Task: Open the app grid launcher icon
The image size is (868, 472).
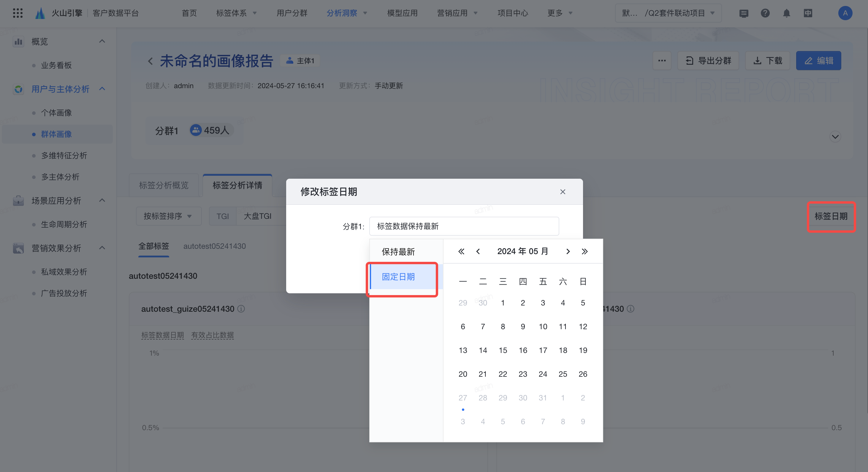Action: (x=18, y=13)
